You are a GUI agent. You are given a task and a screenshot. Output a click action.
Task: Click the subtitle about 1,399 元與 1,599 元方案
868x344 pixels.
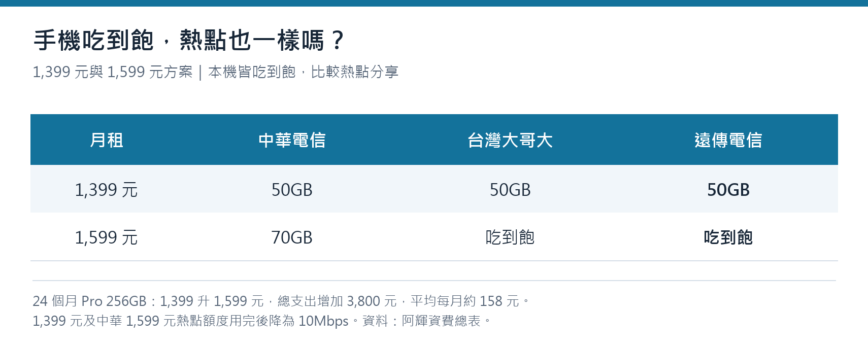pos(215,72)
